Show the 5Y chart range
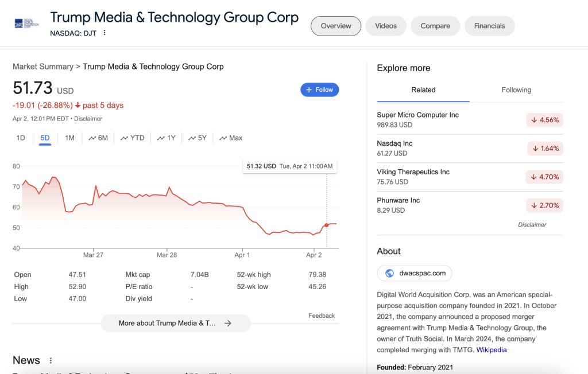The width and height of the screenshot is (588, 374). tap(198, 138)
